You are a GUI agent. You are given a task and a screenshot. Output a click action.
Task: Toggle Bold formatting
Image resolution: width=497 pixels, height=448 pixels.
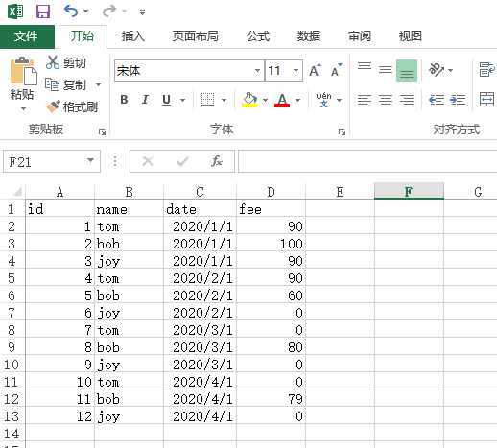(124, 100)
